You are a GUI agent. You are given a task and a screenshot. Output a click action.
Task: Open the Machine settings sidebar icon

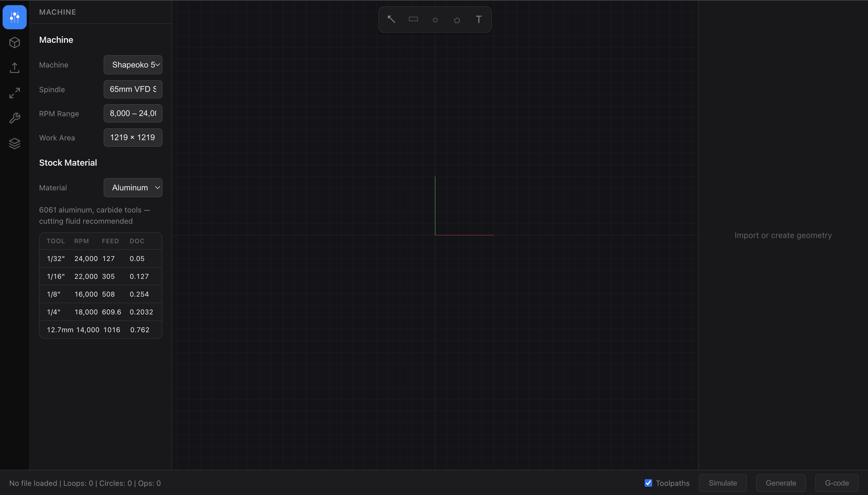click(x=15, y=17)
